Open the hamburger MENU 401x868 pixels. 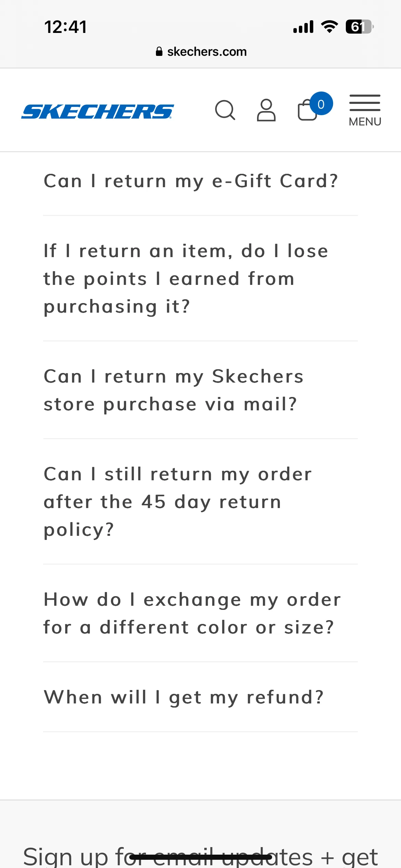pyautogui.click(x=365, y=110)
